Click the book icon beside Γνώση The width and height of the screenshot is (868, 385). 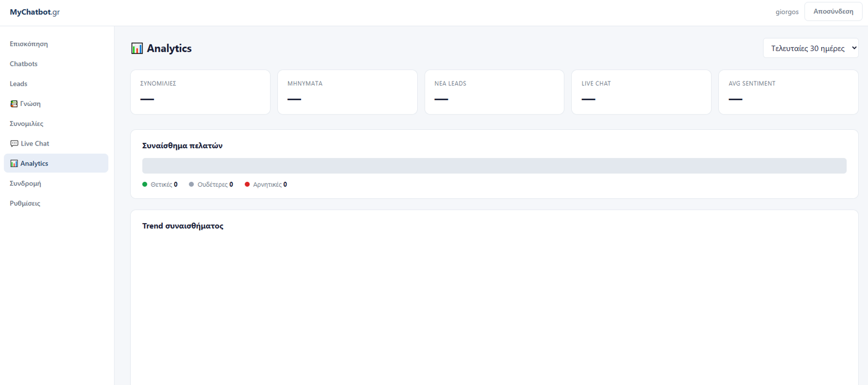point(14,104)
